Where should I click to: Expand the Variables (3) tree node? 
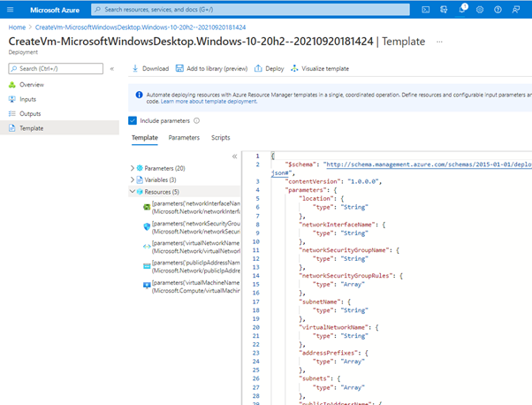point(133,179)
